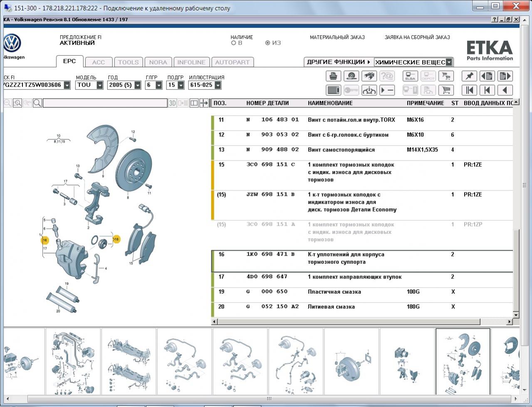
Task: Click the greyed question-at inquiry icon
Action: [387, 76]
